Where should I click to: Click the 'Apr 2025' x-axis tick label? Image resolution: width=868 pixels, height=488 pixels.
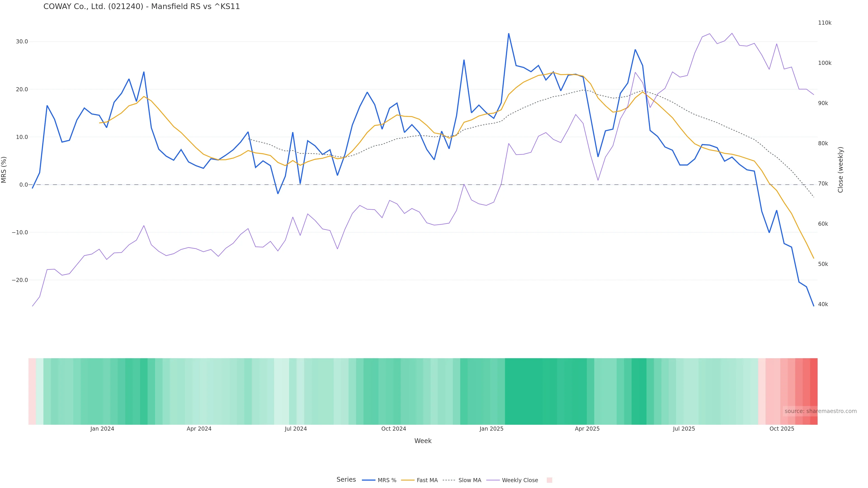click(587, 429)
